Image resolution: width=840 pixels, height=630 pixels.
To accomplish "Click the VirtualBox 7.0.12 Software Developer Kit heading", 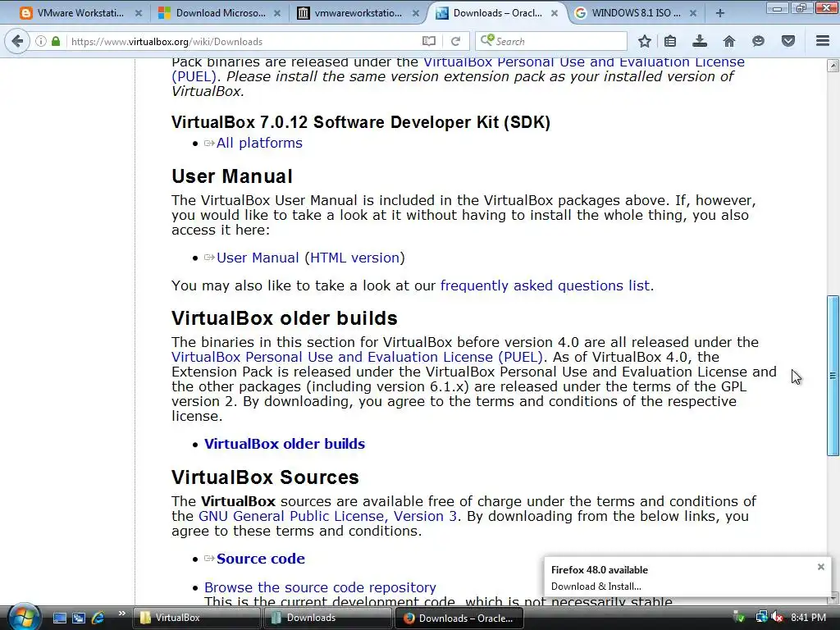I will tap(361, 122).
